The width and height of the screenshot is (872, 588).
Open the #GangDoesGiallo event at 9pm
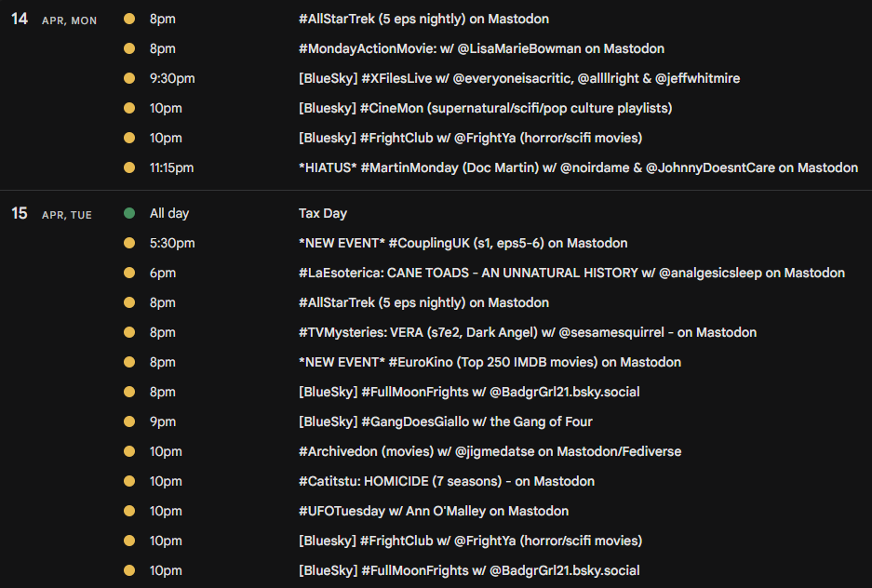click(445, 421)
